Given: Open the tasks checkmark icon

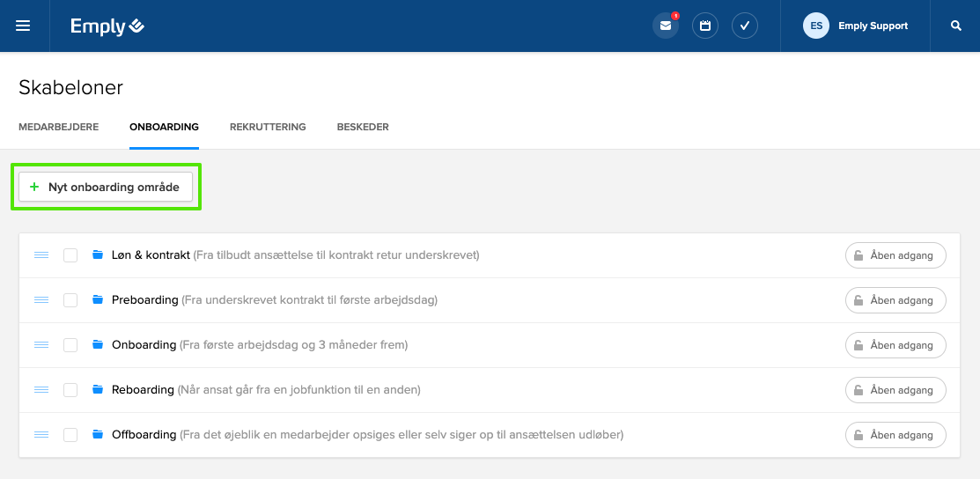Looking at the screenshot, I should click(x=744, y=26).
